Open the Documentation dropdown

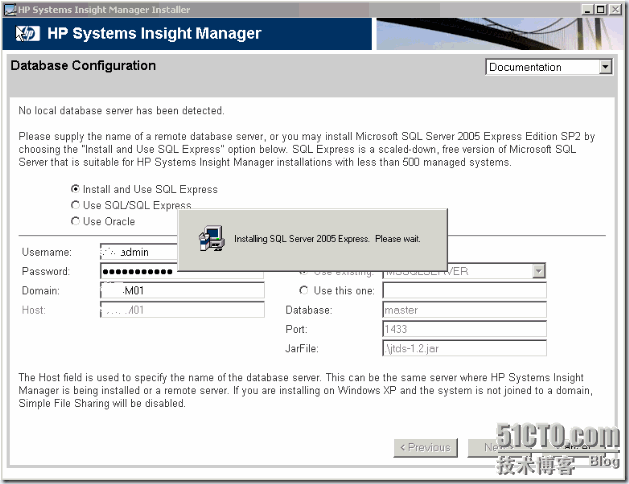[x=548, y=67]
